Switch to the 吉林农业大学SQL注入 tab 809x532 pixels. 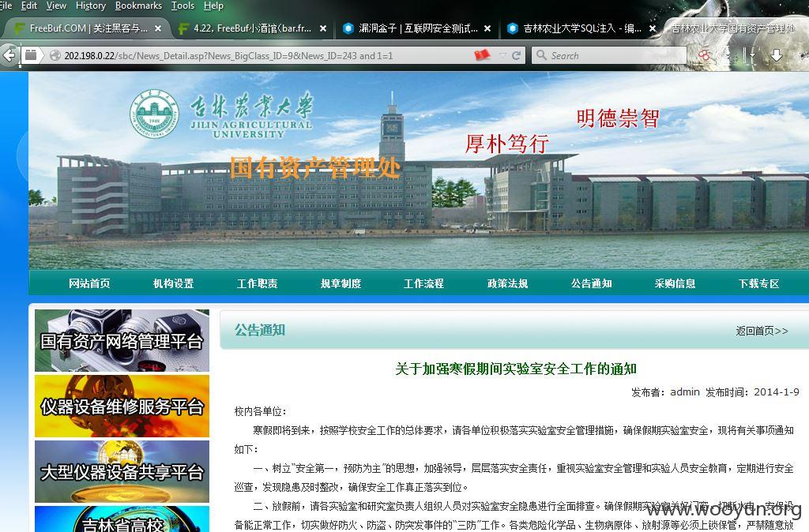click(x=581, y=28)
